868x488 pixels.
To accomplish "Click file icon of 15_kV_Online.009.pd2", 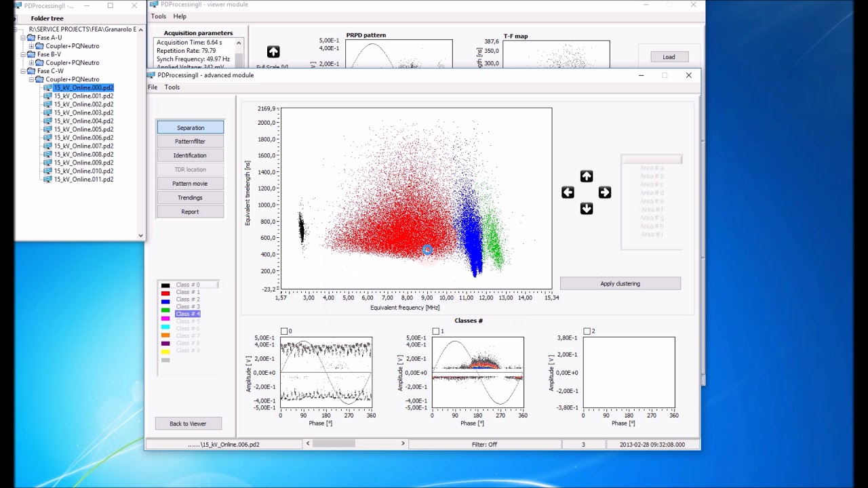I will 47,163.
